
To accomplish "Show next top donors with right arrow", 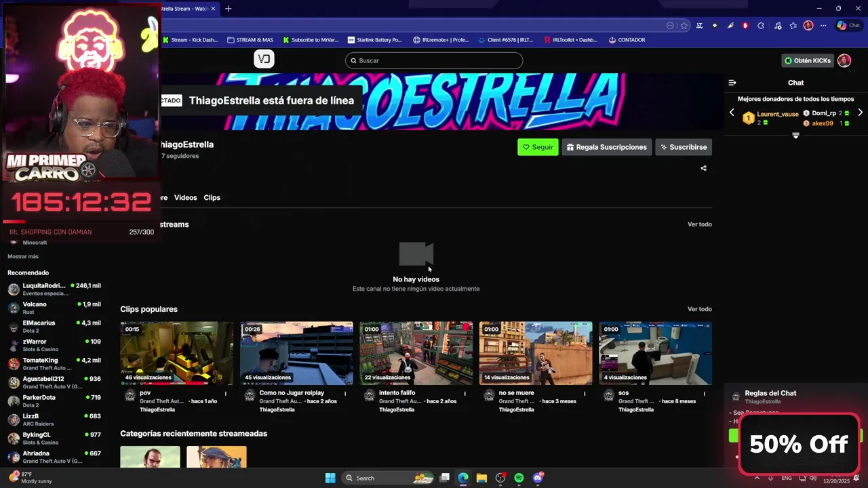I will pos(860,113).
